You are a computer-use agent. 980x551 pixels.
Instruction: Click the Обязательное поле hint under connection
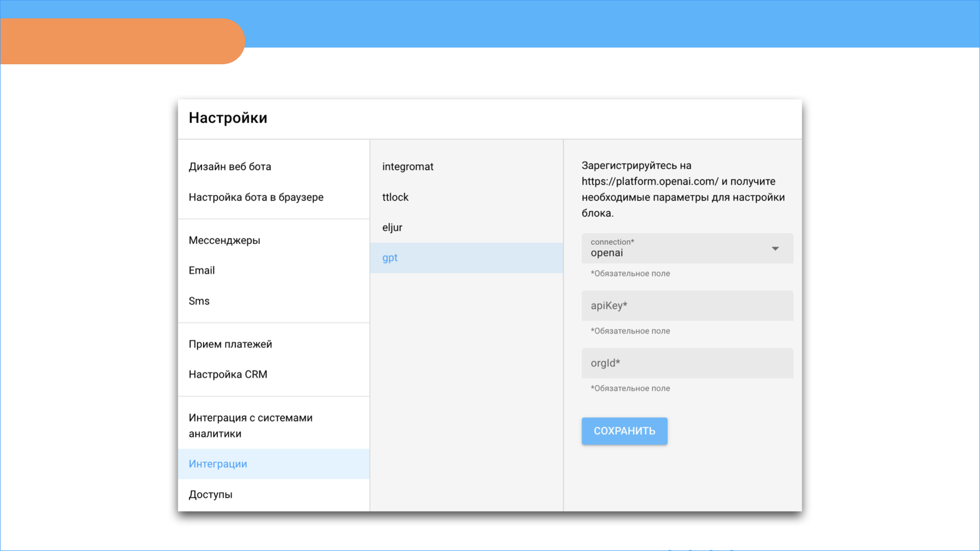pyautogui.click(x=630, y=273)
